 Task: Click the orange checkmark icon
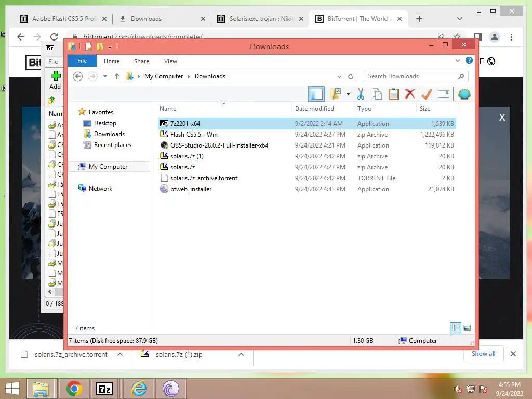(x=427, y=94)
